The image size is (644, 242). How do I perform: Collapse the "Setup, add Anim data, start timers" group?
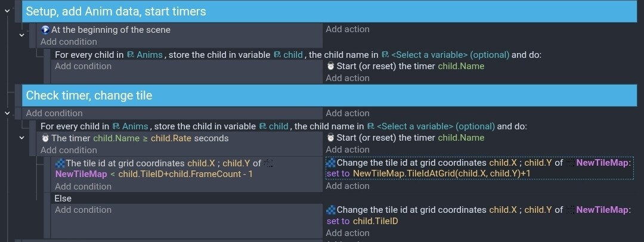(7, 11)
